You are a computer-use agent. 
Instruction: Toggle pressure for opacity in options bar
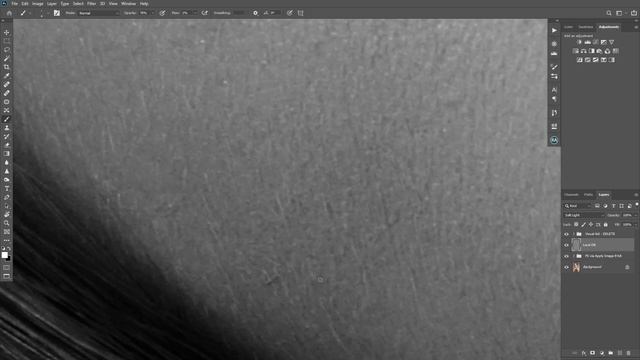point(162,13)
